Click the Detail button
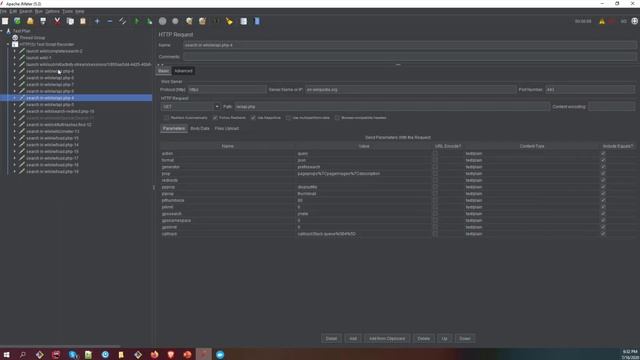Image resolution: width=640 pixels, height=360 pixels. [331, 338]
